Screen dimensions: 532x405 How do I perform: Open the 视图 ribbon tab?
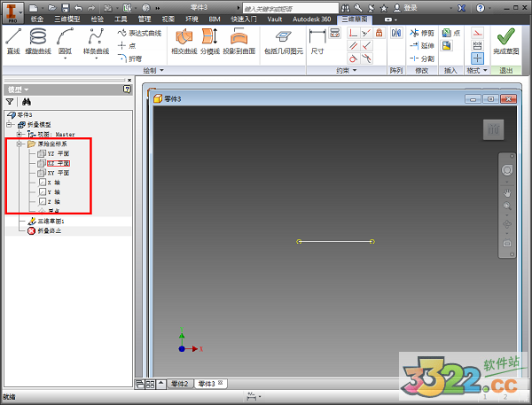168,19
